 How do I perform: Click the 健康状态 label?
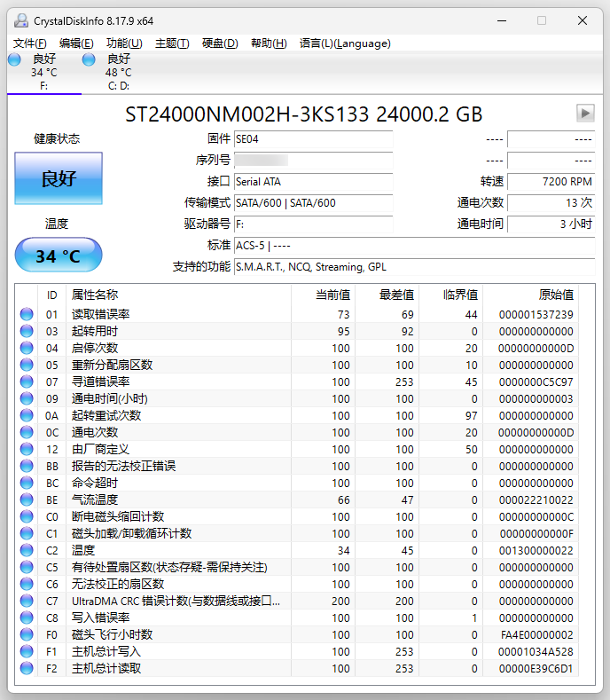57,138
